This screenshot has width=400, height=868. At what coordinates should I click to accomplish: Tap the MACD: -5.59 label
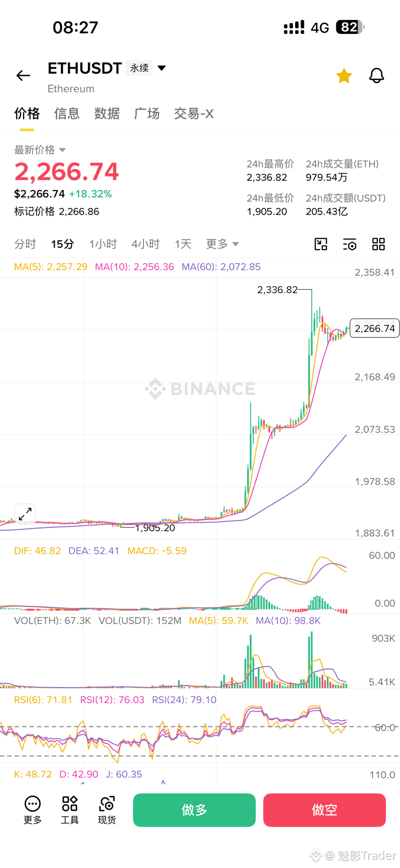pyautogui.click(x=157, y=551)
